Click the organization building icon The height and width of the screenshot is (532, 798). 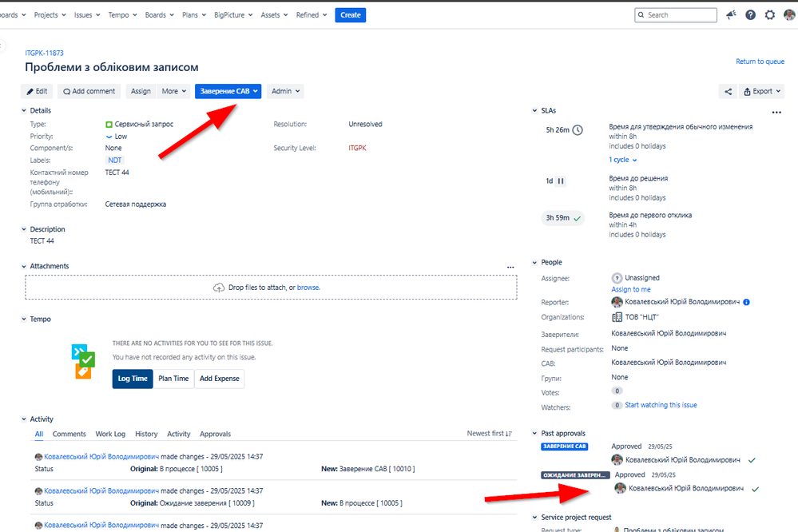click(617, 317)
